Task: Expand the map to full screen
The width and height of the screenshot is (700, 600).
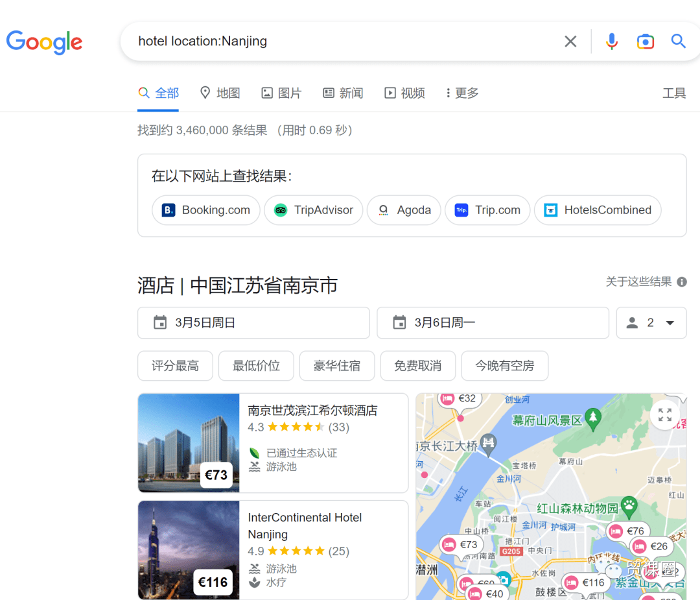Action: [x=665, y=415]
